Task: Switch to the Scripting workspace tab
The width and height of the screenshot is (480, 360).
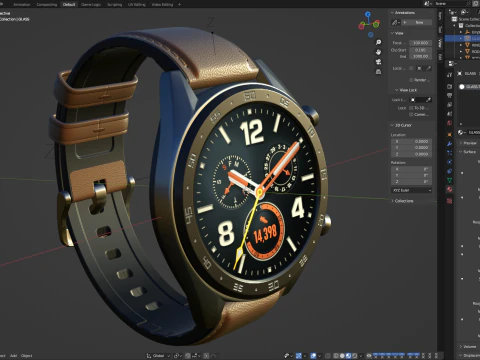Action: coord(114,4)
